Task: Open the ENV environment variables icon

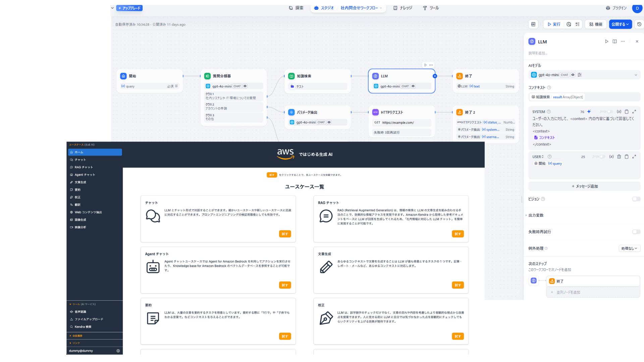Action: click(x=533, y=24)
